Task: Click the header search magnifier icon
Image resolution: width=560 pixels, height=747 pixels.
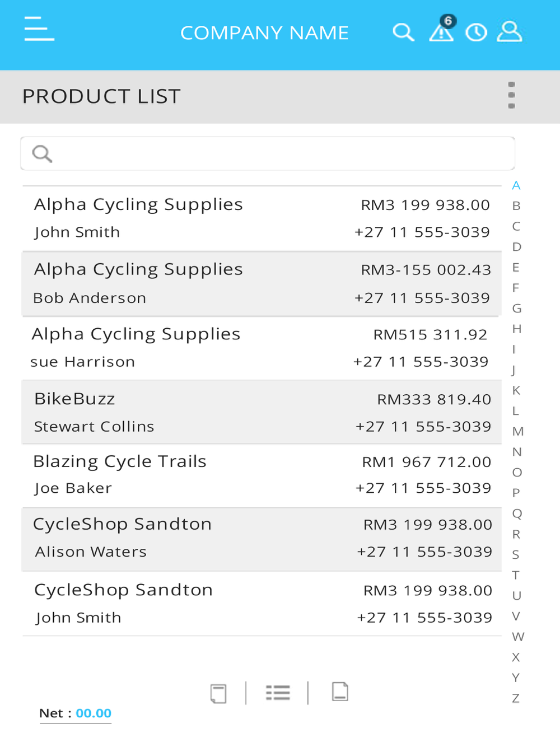Action: (x=403, y=32)
